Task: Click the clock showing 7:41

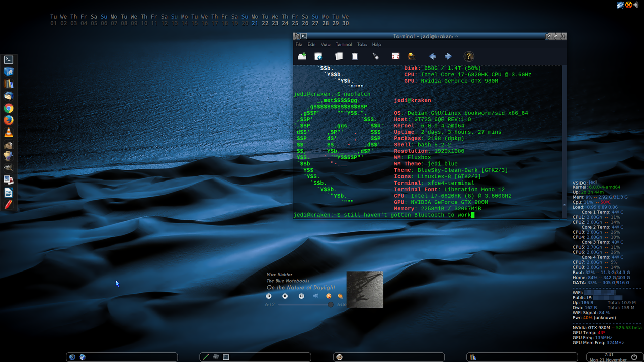Action: tap(609, 355)
